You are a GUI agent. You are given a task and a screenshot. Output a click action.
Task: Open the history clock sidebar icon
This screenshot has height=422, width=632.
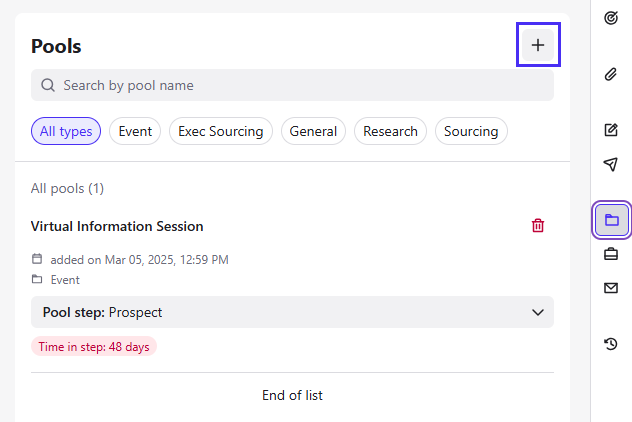(611, 344)
